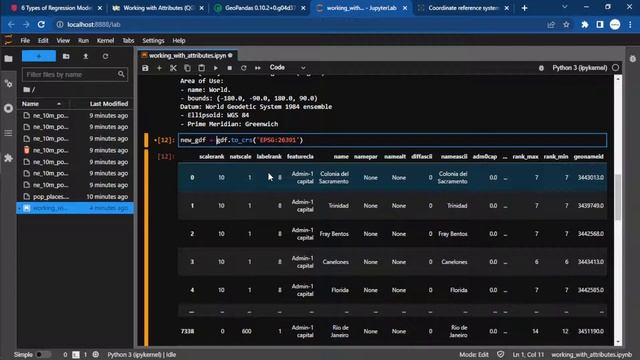Click the 'Colonia del Sacramento' name cell

(x=334, y=178)
